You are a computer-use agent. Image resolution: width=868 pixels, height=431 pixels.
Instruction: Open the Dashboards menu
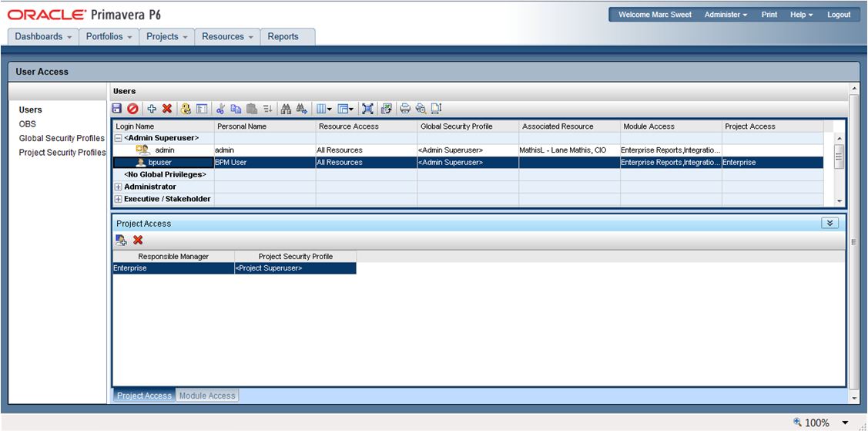coord(43,36)
